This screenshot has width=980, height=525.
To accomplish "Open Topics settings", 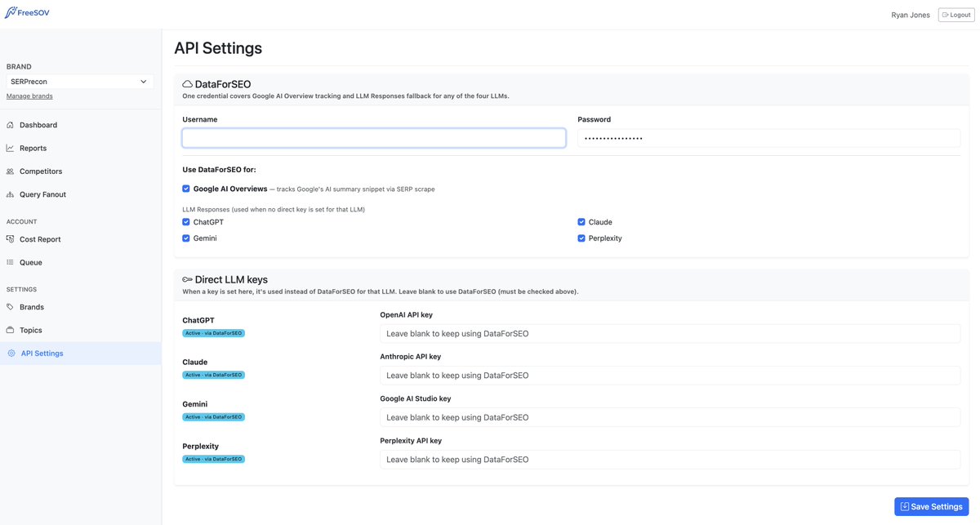I will click(x=80, y=330).
